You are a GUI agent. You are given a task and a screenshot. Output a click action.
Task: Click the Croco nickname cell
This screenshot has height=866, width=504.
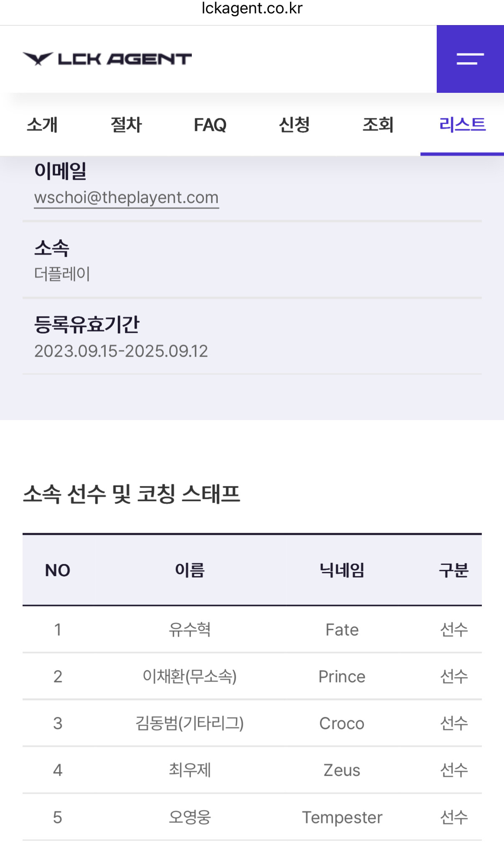pyautogui.click(x=342, y=723)
